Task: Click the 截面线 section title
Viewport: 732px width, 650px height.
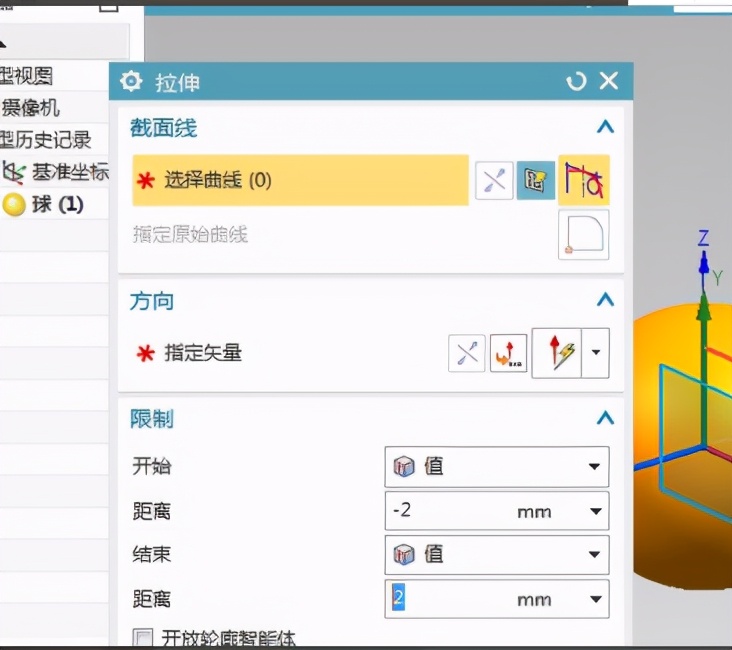Action: tap(163, 127)
